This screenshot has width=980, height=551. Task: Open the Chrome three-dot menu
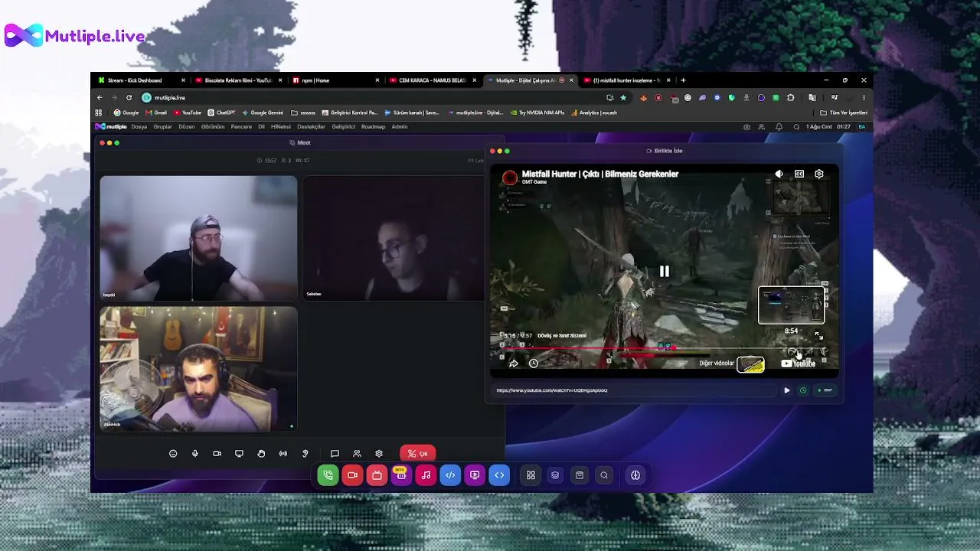click(x=864, y=98)
